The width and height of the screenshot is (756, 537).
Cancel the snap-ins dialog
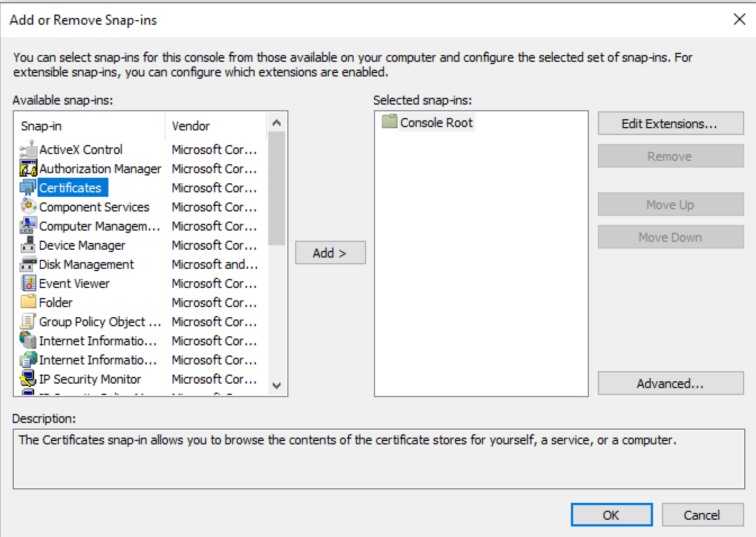702,514
